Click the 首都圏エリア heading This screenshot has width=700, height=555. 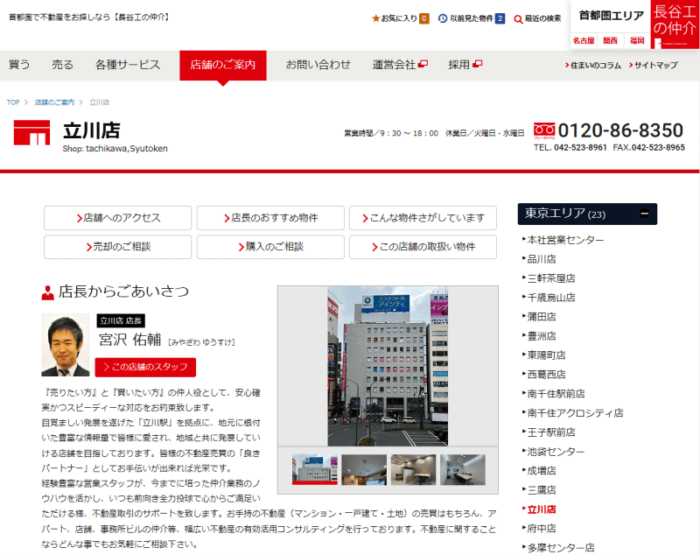click(x=611, y=16)
